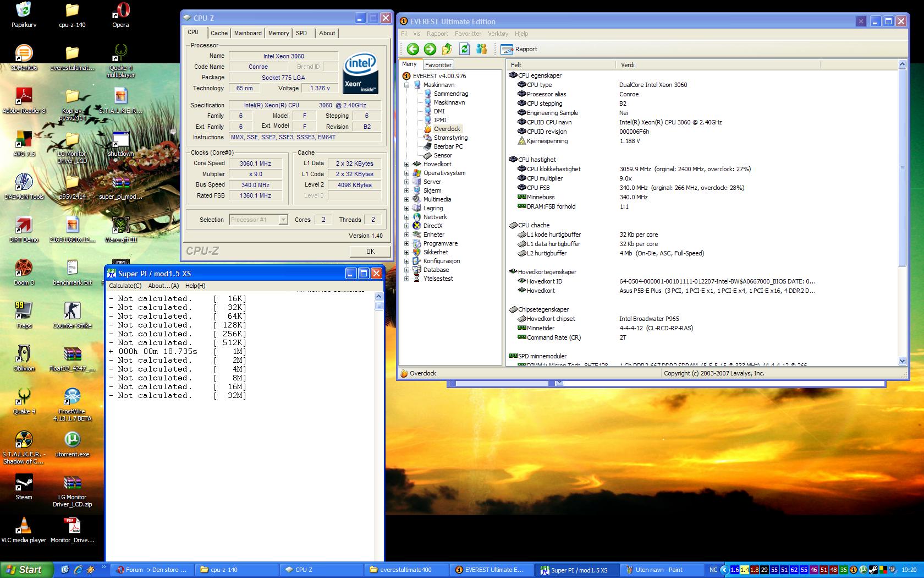Open the cpu-z-140 desktop folder

[x=72, y=14]
